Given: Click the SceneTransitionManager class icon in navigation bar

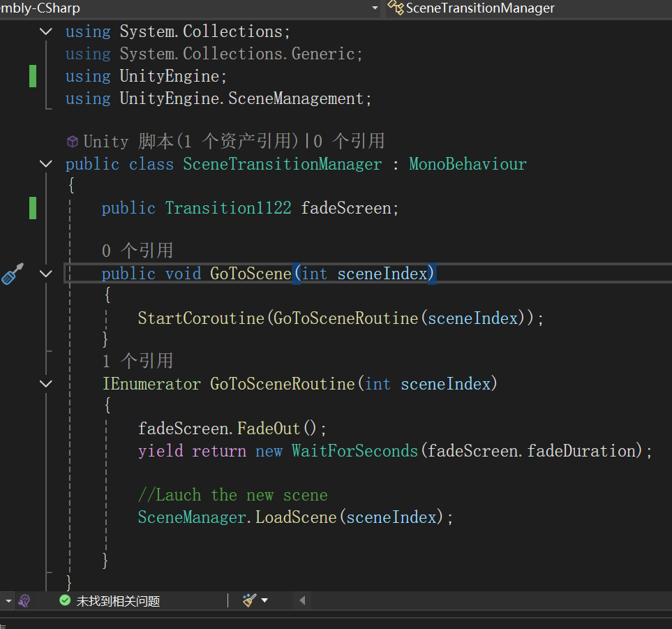Looking at the screenshot, I should [396, 8].
